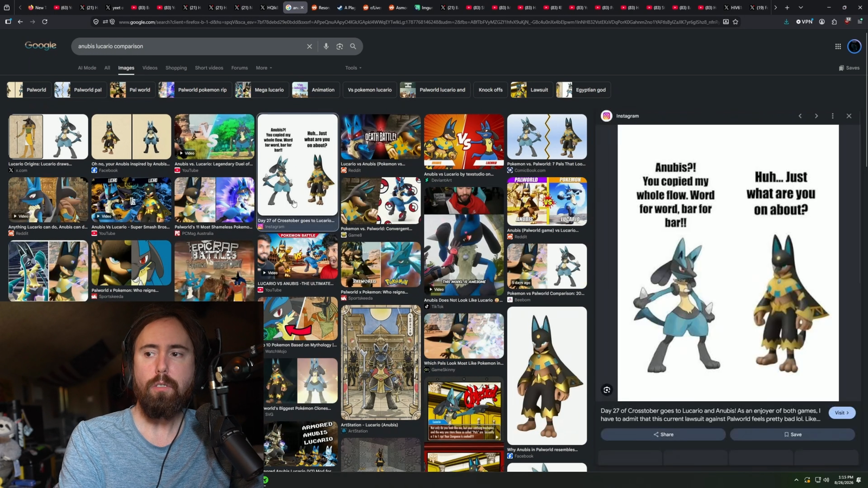
Task: Filter by the Lawsuit chip
Action: point(531,90)
